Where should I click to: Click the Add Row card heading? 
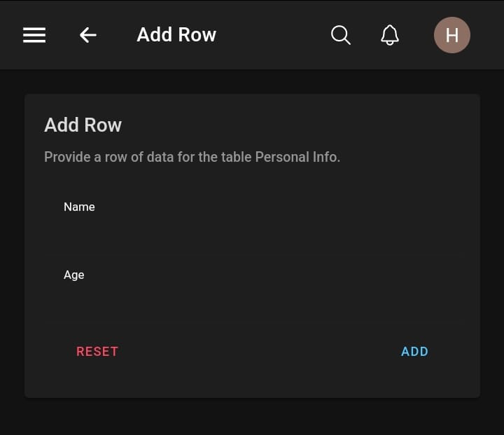pyautogui.click(x=83, y=125)
